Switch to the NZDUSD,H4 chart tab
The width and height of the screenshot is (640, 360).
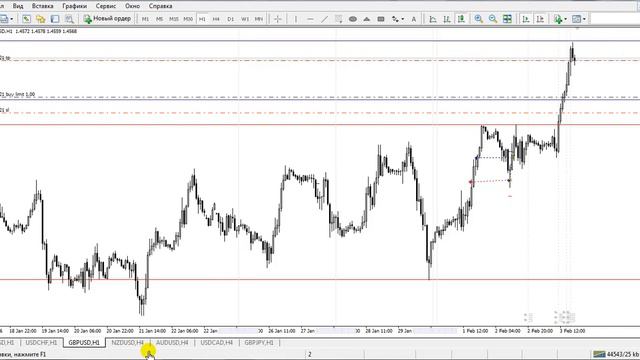pos(128,342)
